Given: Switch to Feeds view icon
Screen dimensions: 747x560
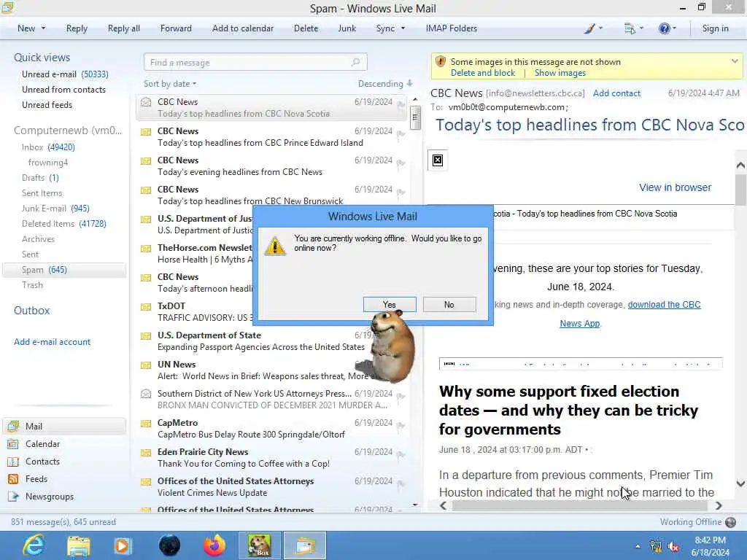Looking at the screenshot, I should tap(13, 479).
